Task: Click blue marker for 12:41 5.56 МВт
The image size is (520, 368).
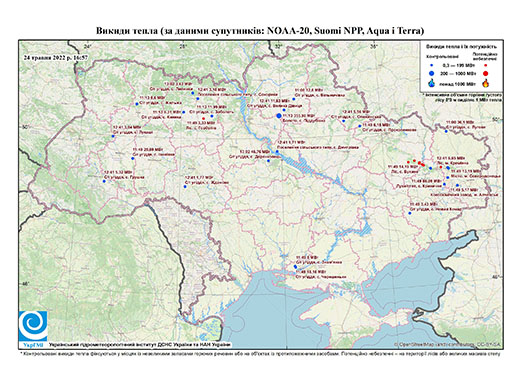Action: 344,121
